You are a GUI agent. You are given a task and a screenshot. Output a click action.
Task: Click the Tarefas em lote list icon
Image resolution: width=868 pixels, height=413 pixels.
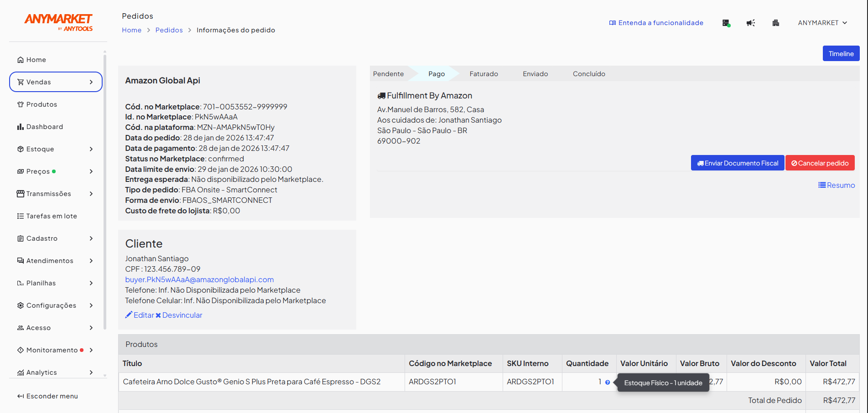[21, 216]
